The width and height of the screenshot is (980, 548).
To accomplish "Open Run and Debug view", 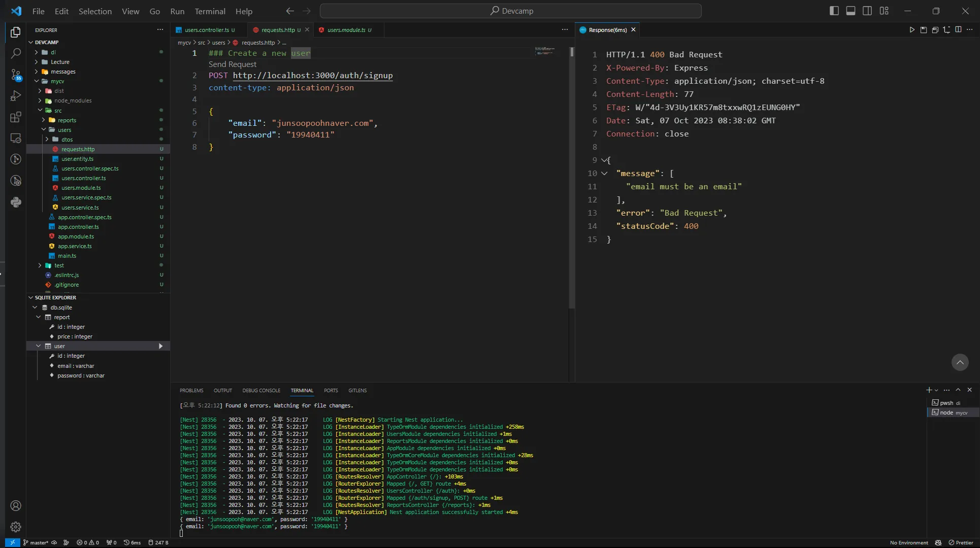I will coord(16,96).
